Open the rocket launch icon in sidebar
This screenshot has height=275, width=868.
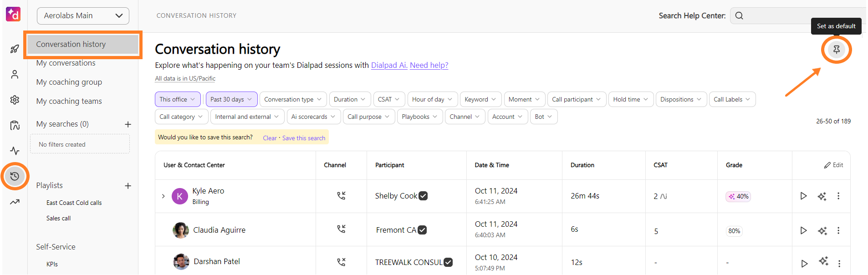pos(15,49)
